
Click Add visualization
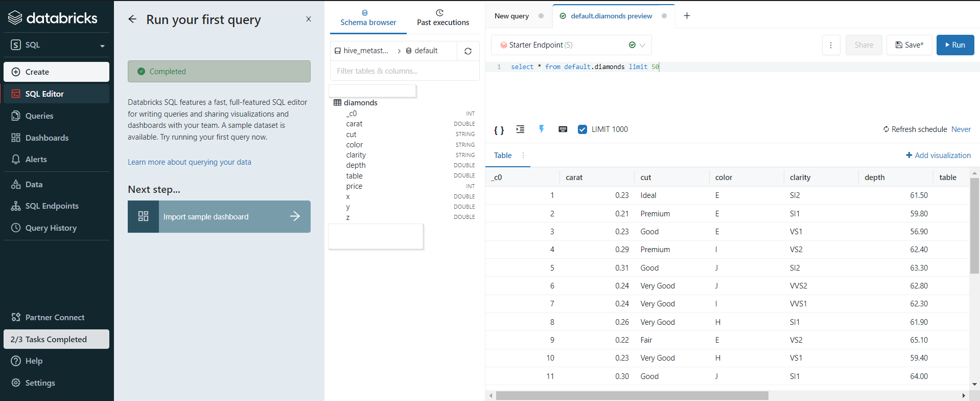click(x=938, y=155)
